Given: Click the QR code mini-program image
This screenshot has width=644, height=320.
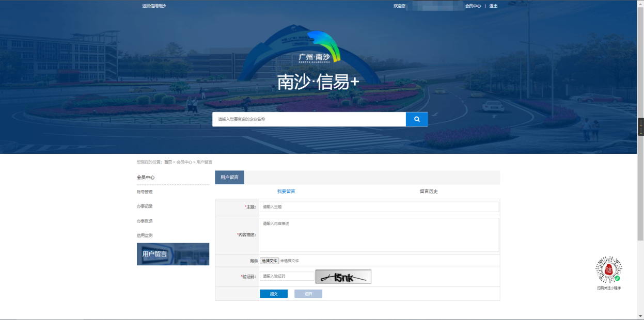Looking at the screenshot, I should [608, 269].
